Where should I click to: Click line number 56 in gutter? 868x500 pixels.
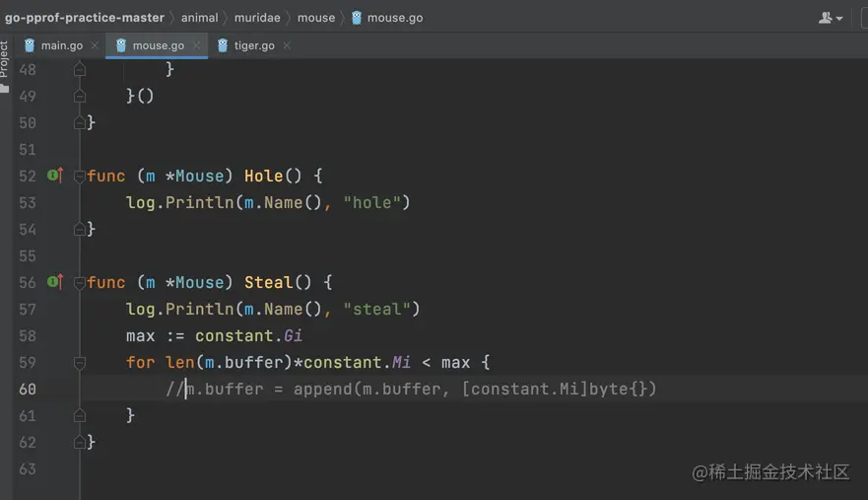28,283
